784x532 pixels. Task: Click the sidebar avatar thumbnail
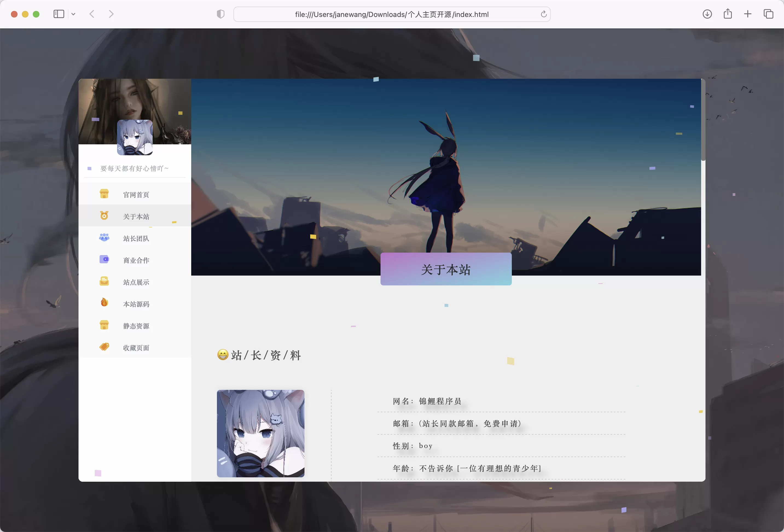coord(135,138)
